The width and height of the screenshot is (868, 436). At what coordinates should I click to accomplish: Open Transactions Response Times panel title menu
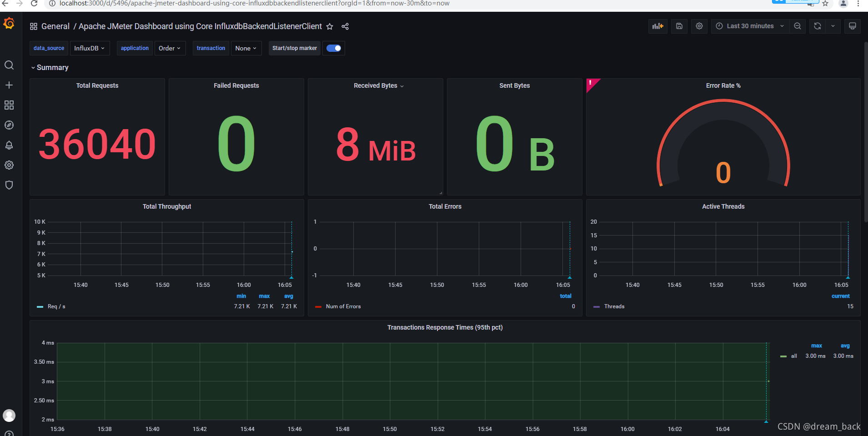tap(445, 327)
